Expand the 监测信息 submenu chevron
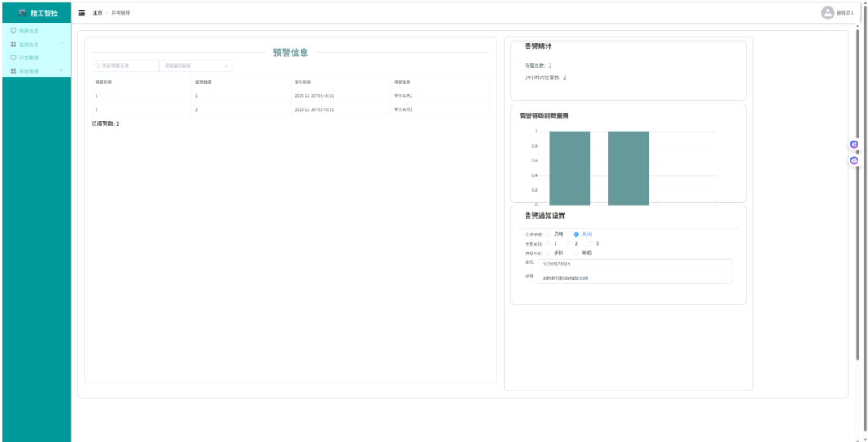This screenshot has width=868, height=442. (61, 43)
